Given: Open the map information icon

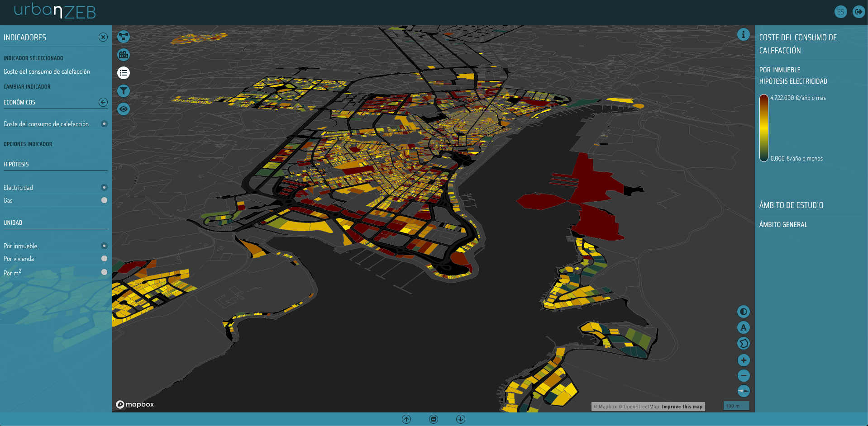Looking at the screenshot, I should (x=743, y=34).
